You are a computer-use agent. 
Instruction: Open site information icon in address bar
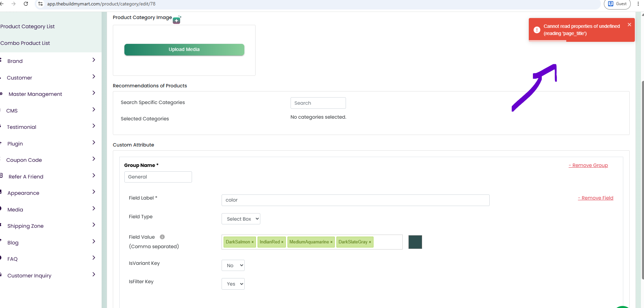pos(40,4)
